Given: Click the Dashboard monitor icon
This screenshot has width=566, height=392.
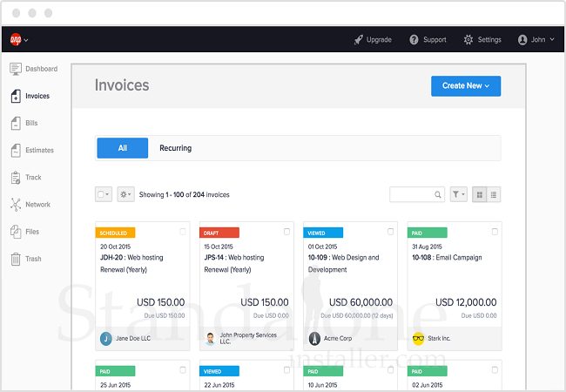Looking at the screenshot, I should click(16, 69).
